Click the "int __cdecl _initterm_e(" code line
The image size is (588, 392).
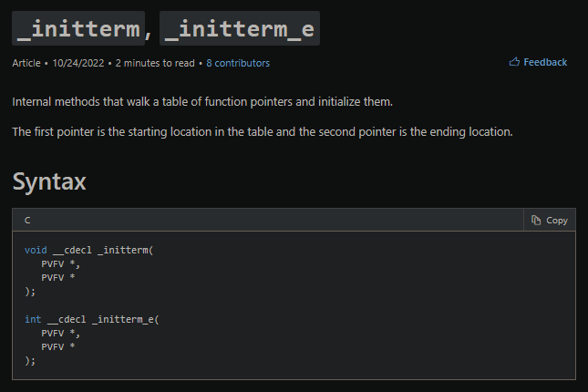tap(92, 319)
